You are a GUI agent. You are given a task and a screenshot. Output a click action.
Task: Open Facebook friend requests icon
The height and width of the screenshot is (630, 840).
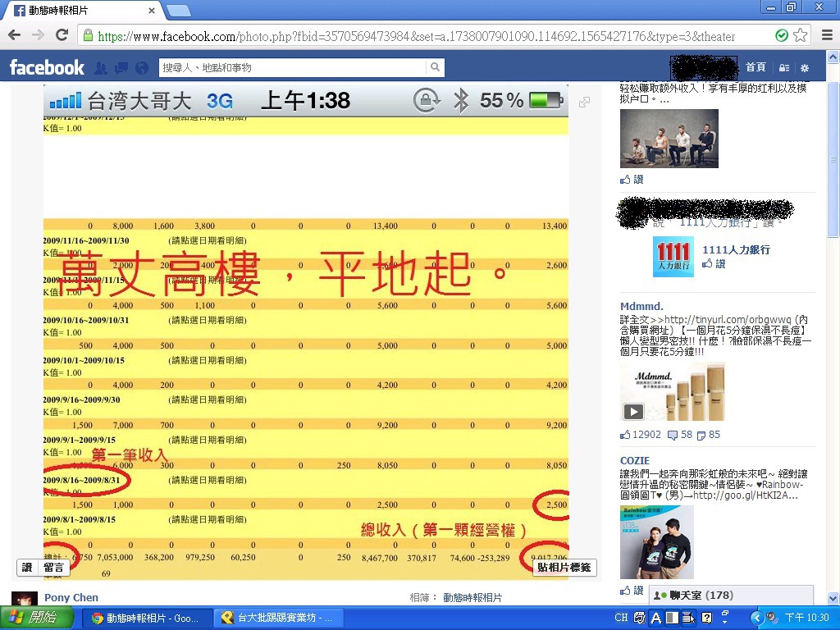click(x=101, y=67)
